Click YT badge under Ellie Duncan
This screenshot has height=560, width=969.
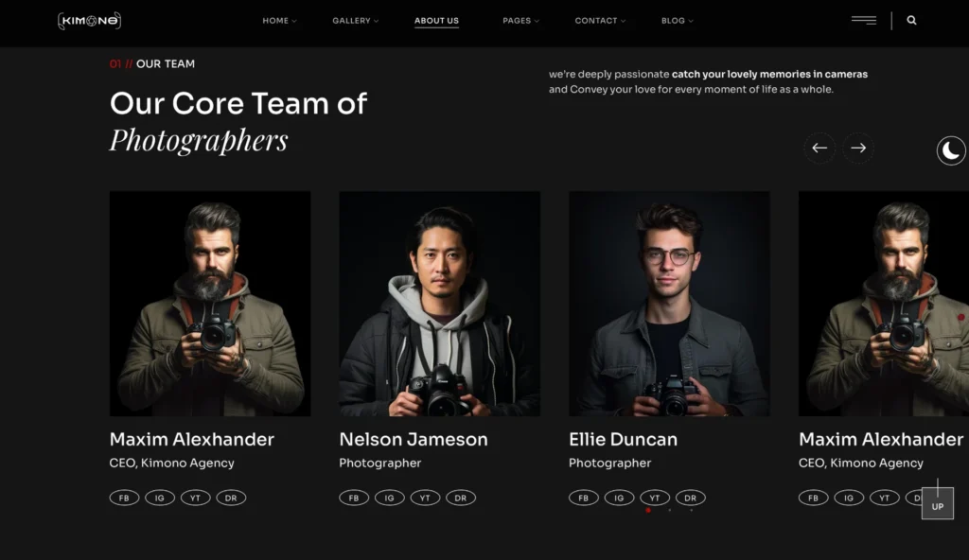click(x=655, y=498)
